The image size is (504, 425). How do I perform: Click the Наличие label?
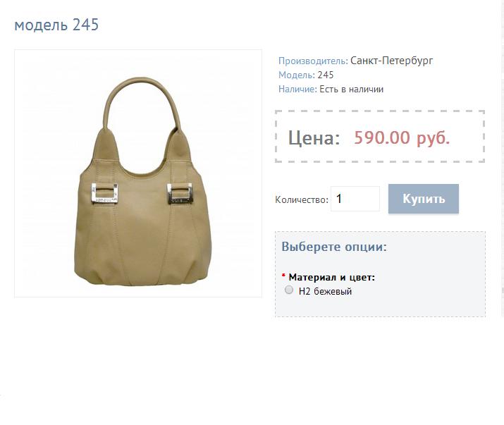[297, 89]
